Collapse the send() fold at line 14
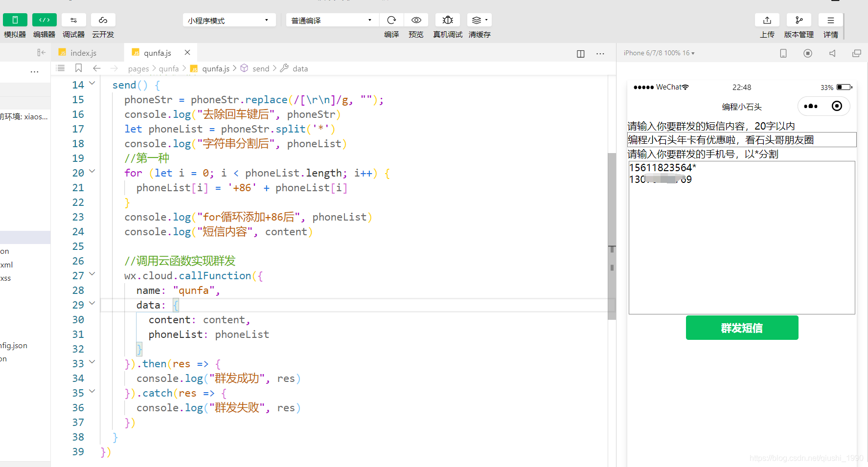 click(x=92, y=84)
